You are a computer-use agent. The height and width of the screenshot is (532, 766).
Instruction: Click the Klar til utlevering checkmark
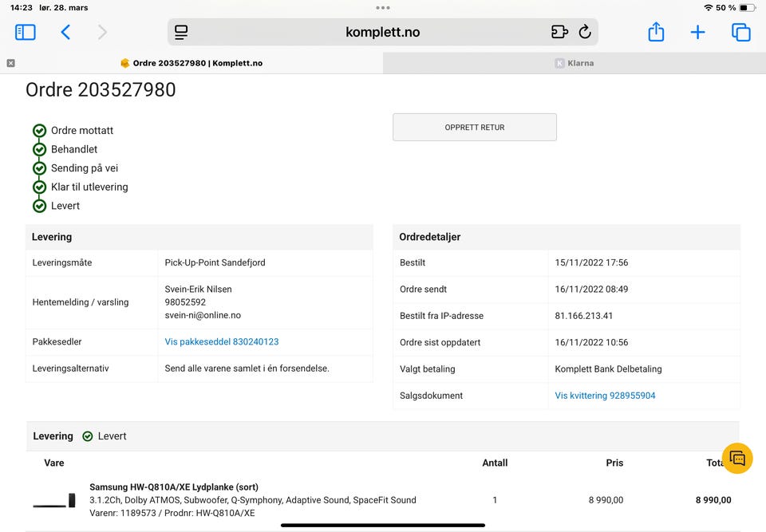click(40, 187)
